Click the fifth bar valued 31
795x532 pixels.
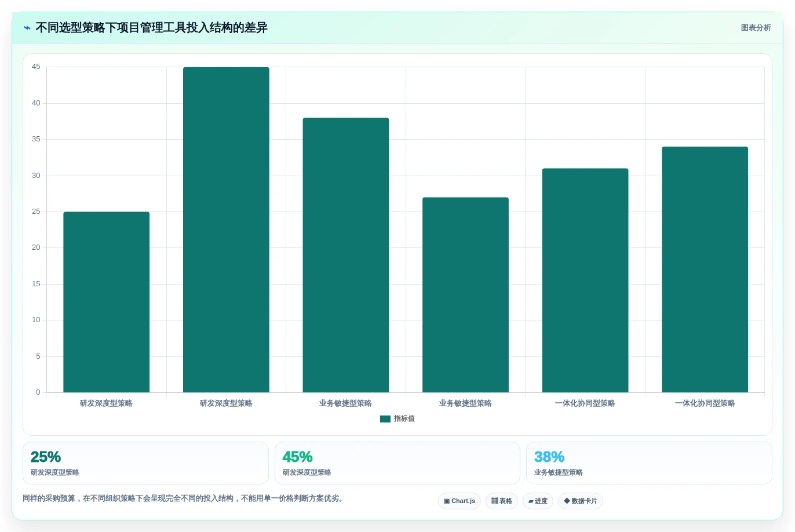tap(585, 280)
